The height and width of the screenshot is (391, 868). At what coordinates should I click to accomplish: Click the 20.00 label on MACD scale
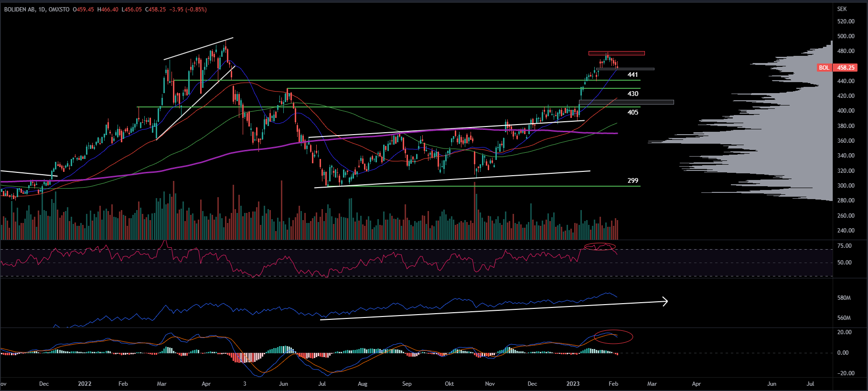point(844,332)
